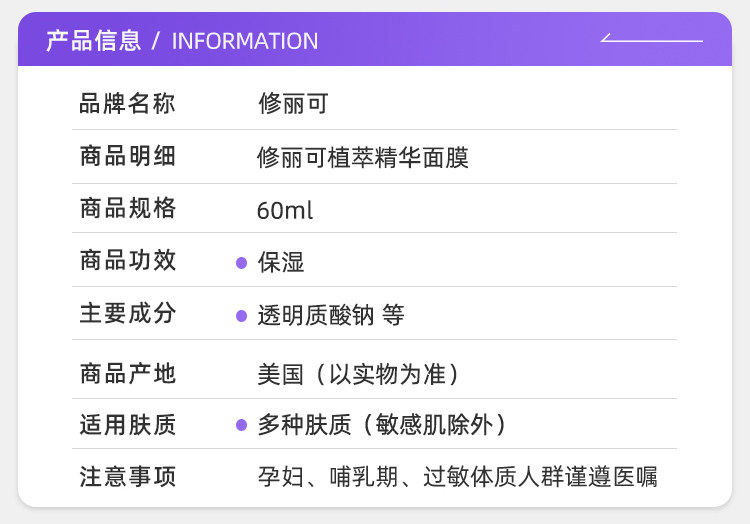Click the purple dot before 透明质酸钠
This screenshot has height=524, width=750.
coord(241,316)
